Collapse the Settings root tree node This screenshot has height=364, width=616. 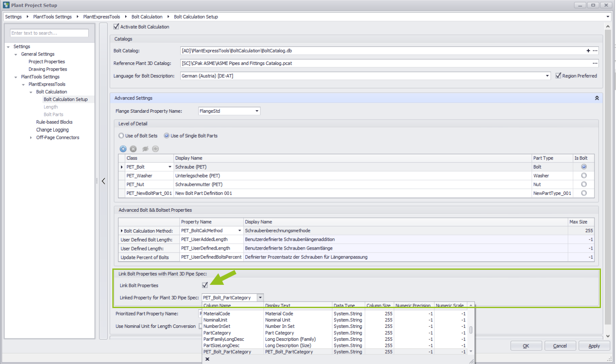8,46
